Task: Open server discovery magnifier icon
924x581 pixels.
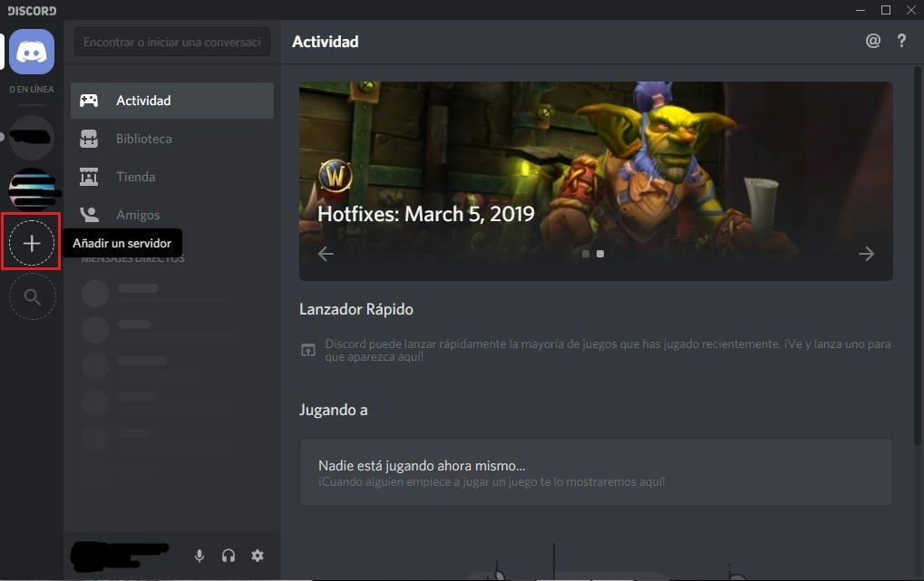Action: tap(33, 297)
